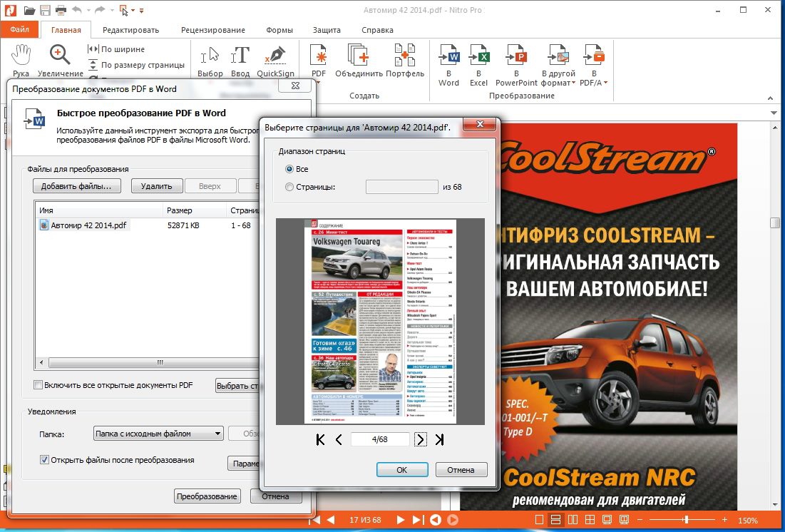Go to next page in status bar

pyautogui.click(x=401, y=520)
